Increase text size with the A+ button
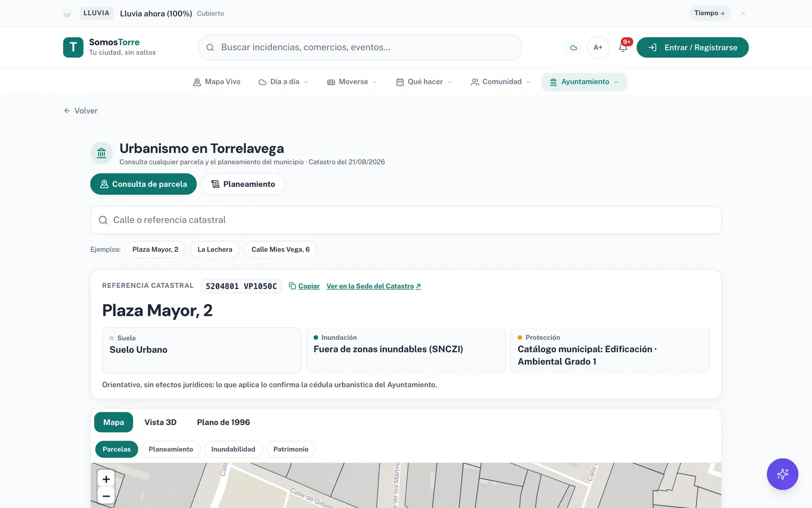The width and height of the screenshot is (812, 508). point(598,47)
